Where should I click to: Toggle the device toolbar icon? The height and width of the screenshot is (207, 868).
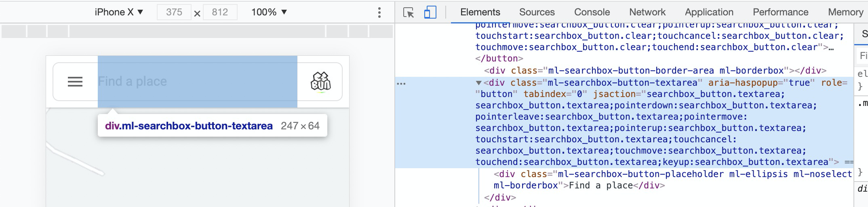coord(430,13)
